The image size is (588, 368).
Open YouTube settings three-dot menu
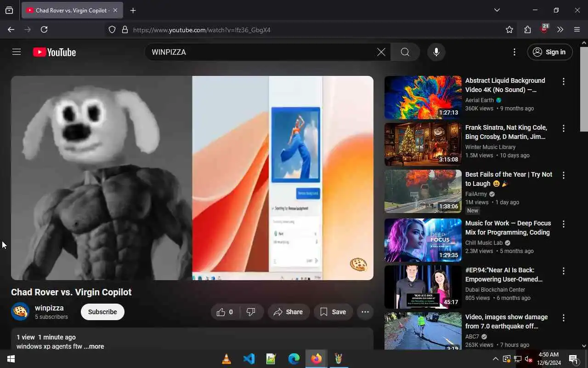tap(514, 52)
